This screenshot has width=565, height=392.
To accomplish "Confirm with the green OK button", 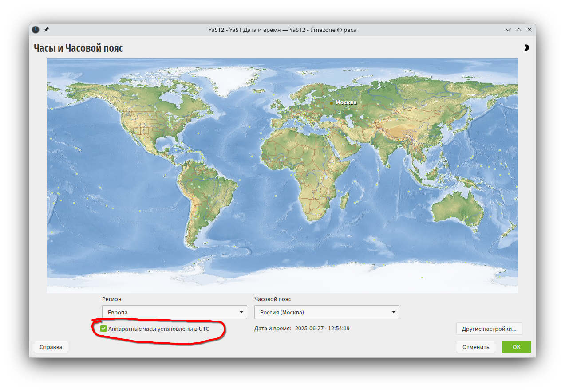I will [x=517, y=347].
